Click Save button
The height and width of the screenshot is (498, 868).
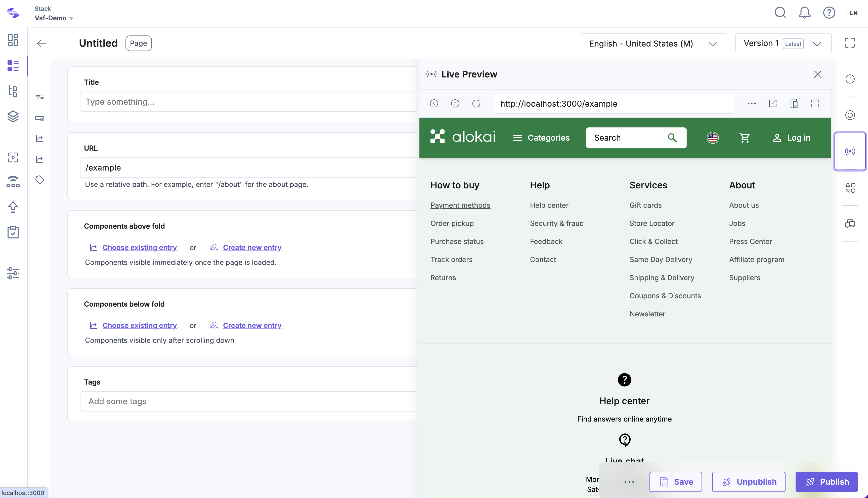[x=676, y=482]
